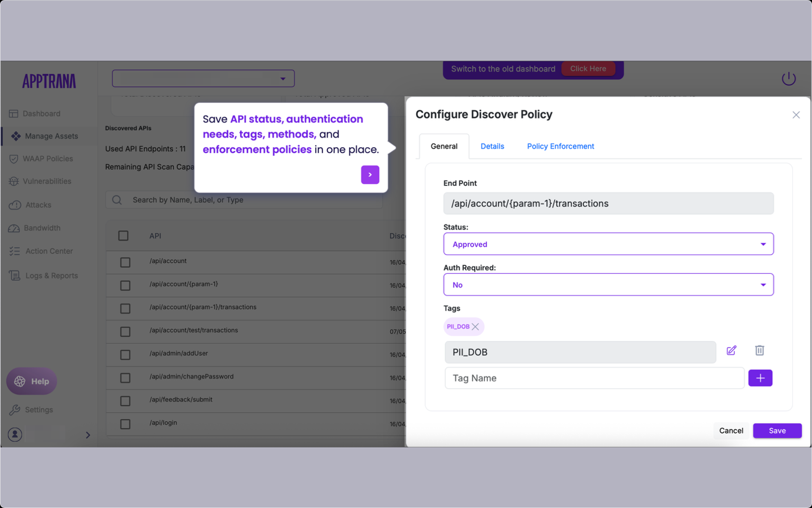Image resolution: width=812 pixels, height=508 pixels.
Task: Check /api/account/test/transactions checkbox
Action: click(x=125, y=332)
